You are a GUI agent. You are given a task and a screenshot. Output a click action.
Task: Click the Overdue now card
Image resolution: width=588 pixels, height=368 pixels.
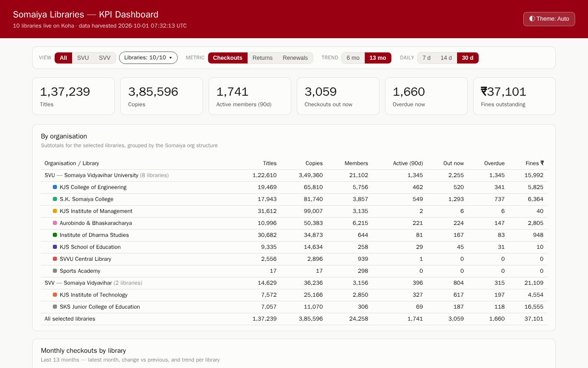(426, 96)
